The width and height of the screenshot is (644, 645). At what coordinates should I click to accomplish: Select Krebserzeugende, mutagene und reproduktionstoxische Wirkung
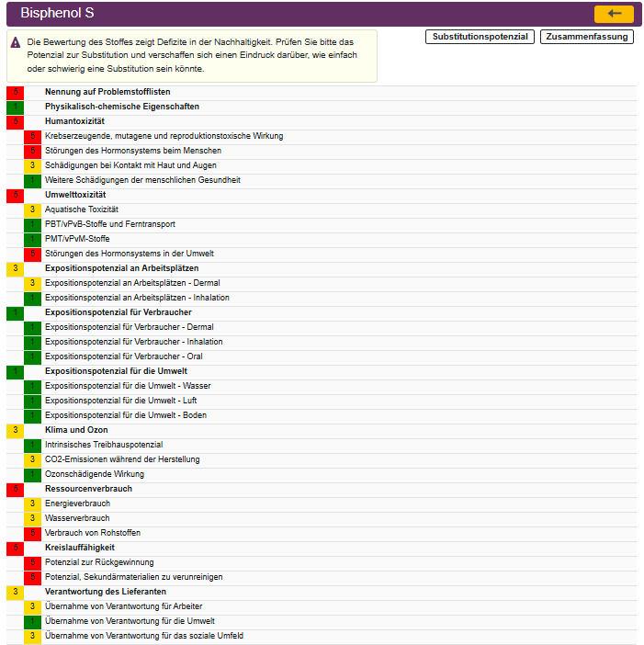(x=164, y=136)
